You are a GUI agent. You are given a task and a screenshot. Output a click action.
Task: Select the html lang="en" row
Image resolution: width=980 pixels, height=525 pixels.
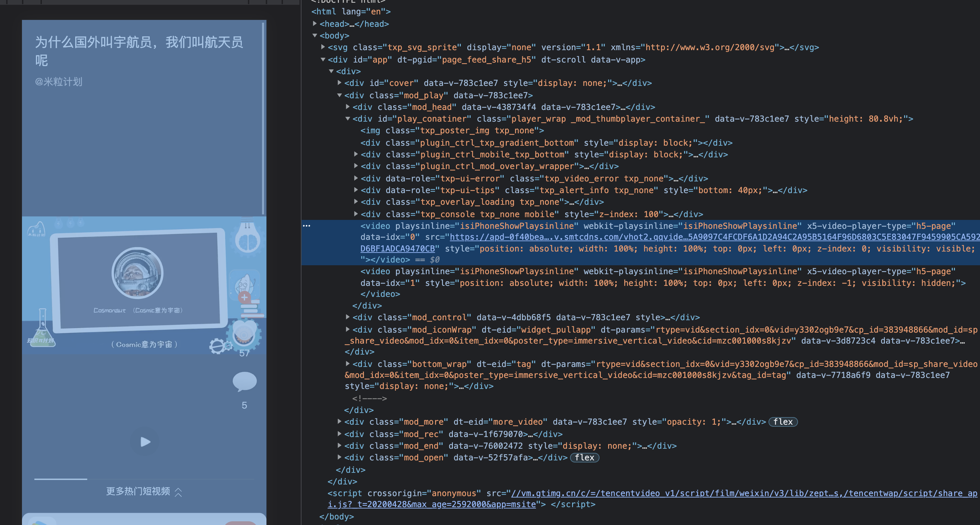point(351,12)
